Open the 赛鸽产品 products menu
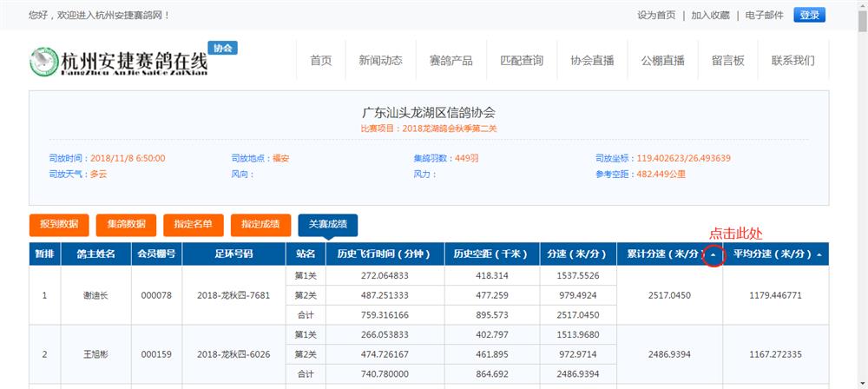The width and height of the screenshot is (868, 389). pos(450,61)
